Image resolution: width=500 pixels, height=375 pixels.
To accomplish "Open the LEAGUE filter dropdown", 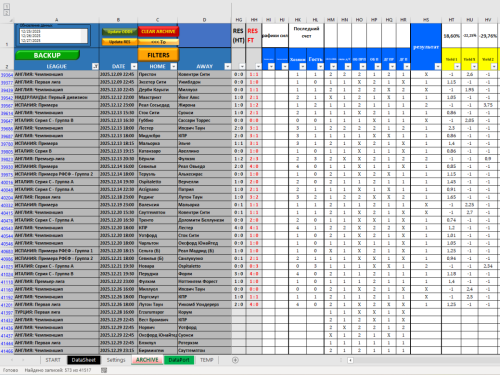I will [x=95, y=66].
